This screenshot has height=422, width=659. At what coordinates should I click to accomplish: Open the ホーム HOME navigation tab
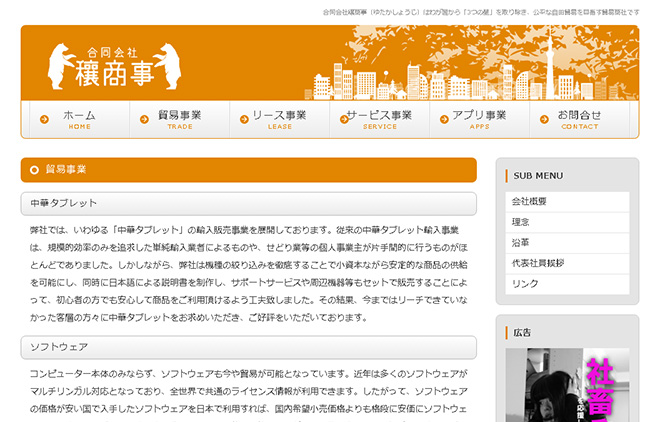coord(79,120)
